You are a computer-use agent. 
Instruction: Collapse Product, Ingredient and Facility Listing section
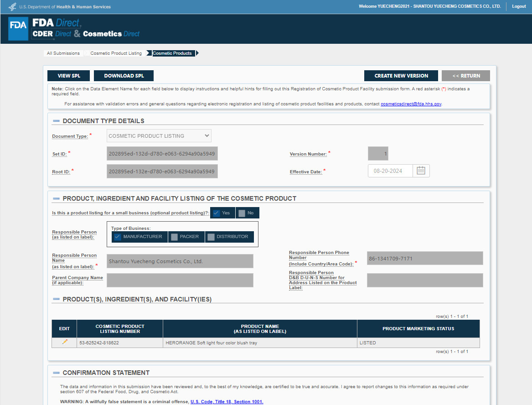click(57, 198)
